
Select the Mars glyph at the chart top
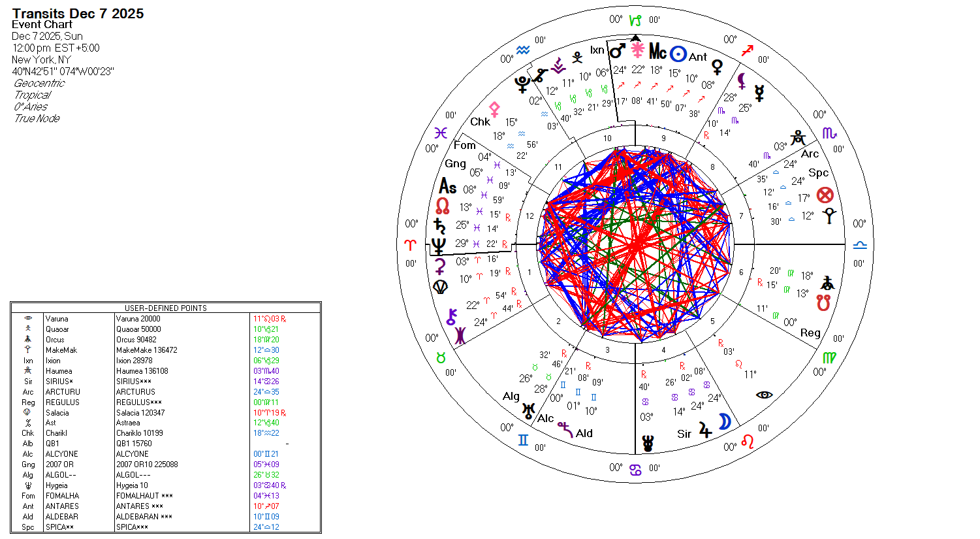click(618, 50)
